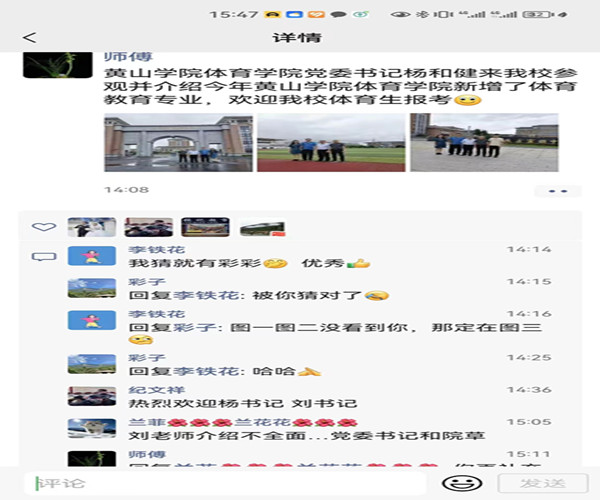Viewport: 600px width, 500px height.
Task: Open the 彩子 name on the 14:15 comment
Action: tap(147, 282)
